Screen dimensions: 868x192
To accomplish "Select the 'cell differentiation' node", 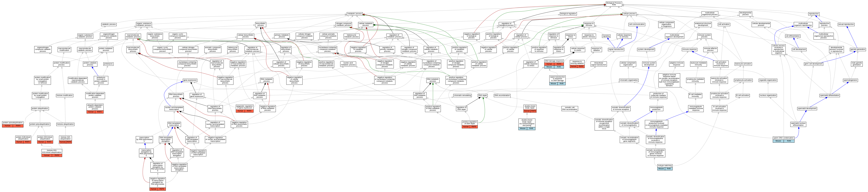I will tap(793, 36).
